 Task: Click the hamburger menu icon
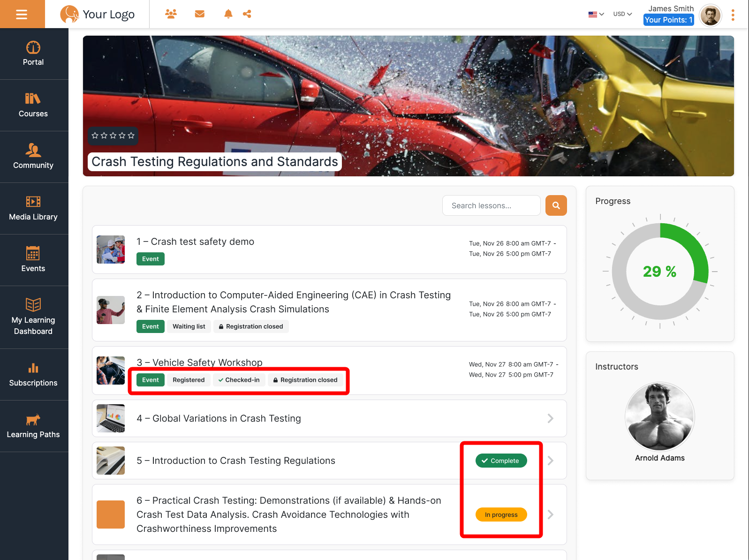tap(22, 15)
